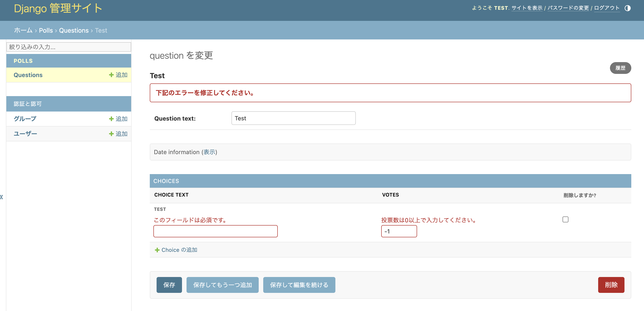This screenshot has height=311, width=644.
Task: Focus the empty Choice text field
Action: click(x=215, y=231)
